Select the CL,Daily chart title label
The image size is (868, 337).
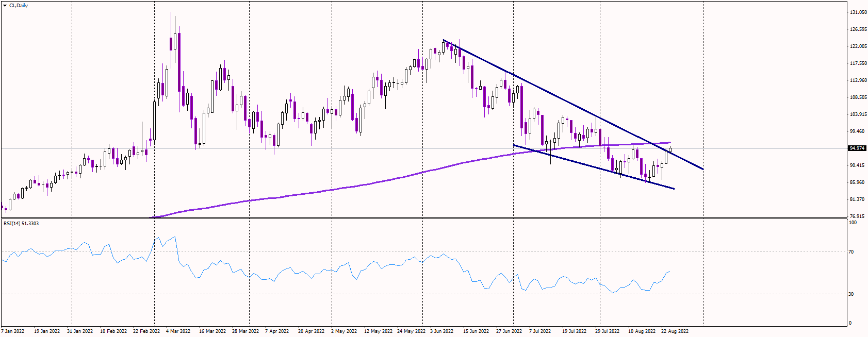[x=19, y=6]
